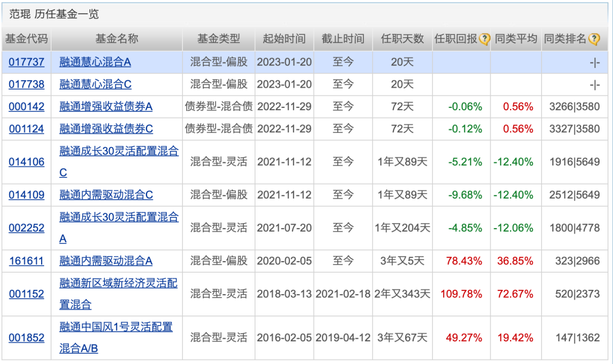This screenshot has height=364, width=613.
Task: Open 融通新区域新经济灵活配置混合 link
Action: pyautogui.click(x=118, y=283)
